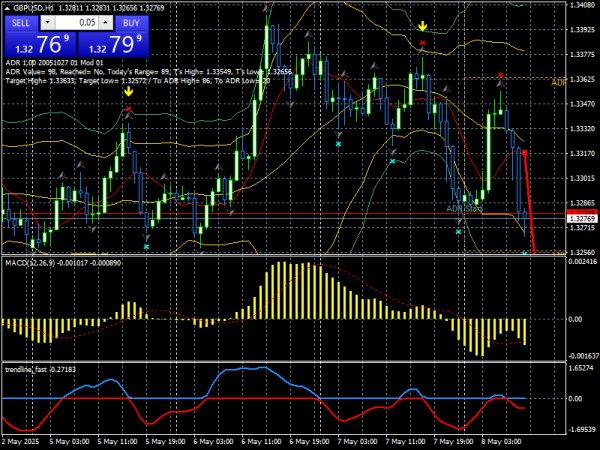Click the '5 May 11:00' time axis label

click(x=117, y=442)
